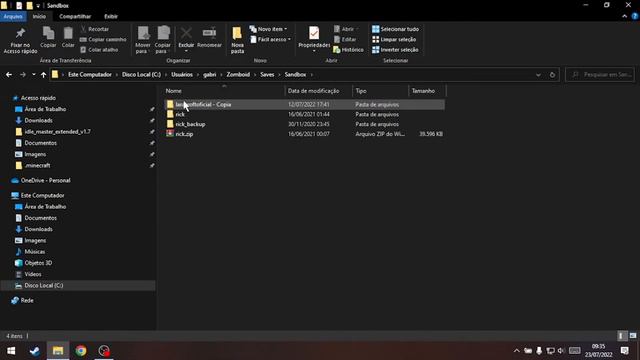Sort by Data de modificação column
The image size is (640, 360).
[318, 91]
